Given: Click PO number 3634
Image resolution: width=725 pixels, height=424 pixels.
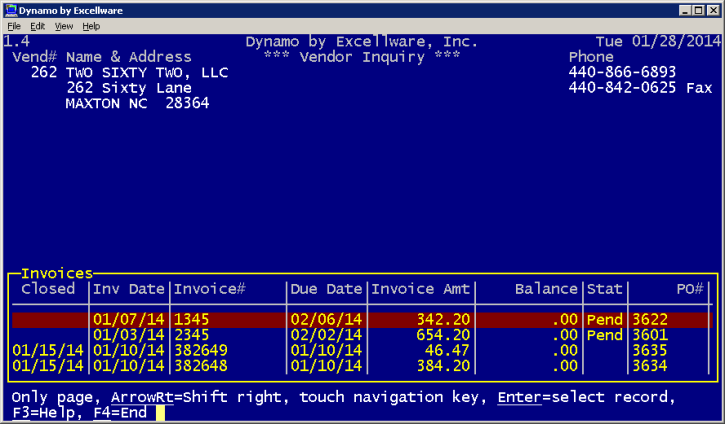Looking at the screenshot, I should tap(650, 366).
